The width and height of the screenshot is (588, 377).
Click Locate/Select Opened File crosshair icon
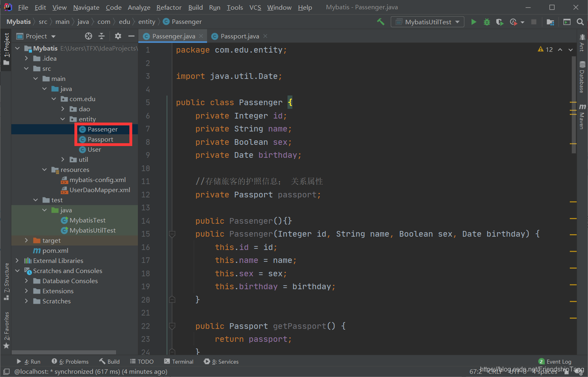[x=89, y=36]
